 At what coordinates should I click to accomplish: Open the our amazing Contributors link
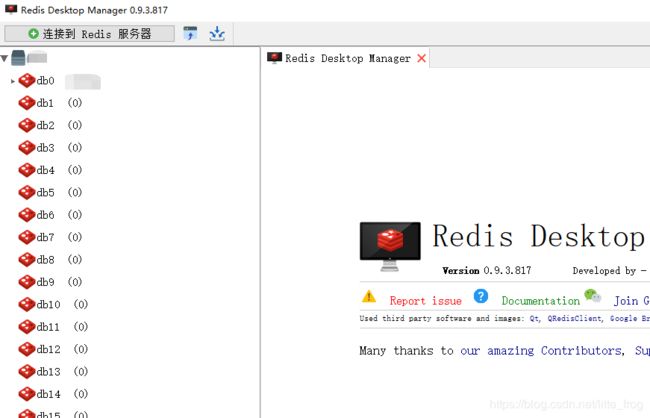click(x=542, y=351)
